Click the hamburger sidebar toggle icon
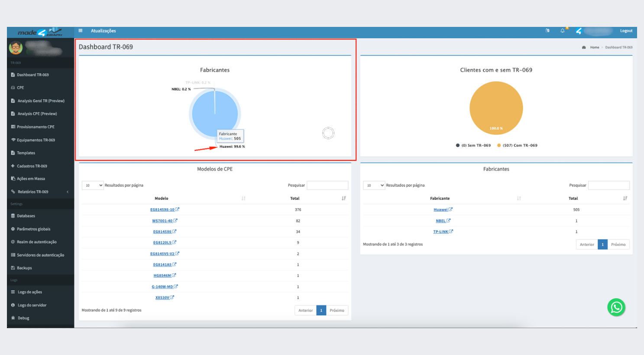Viewport: 644px width, 355px height. (80, 31)
